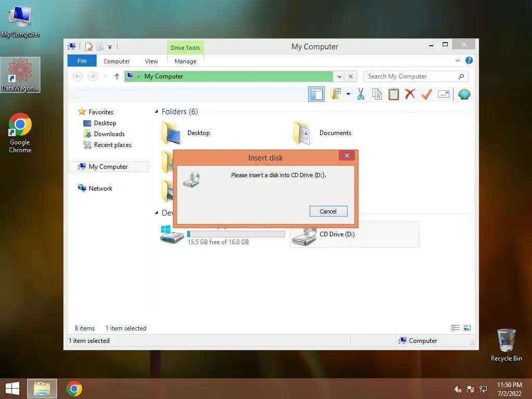Click the Search My Computer field

[x=416, y=76]
